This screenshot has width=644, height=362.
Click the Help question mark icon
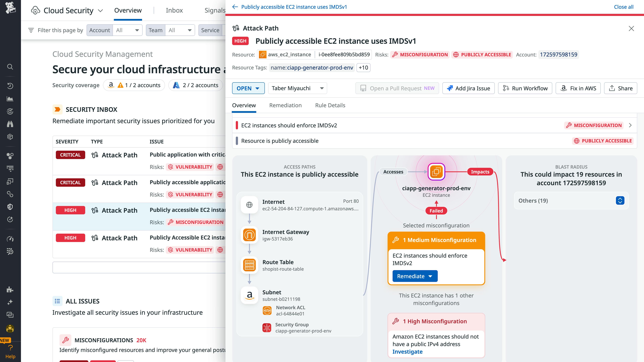click(x=10, y=348)
